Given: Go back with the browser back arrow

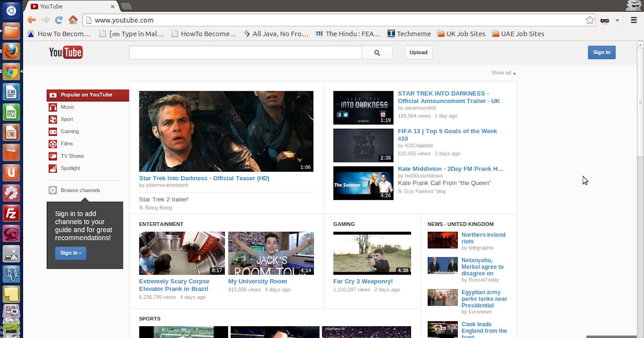Looking at the screenshot, I should point(32,20).
